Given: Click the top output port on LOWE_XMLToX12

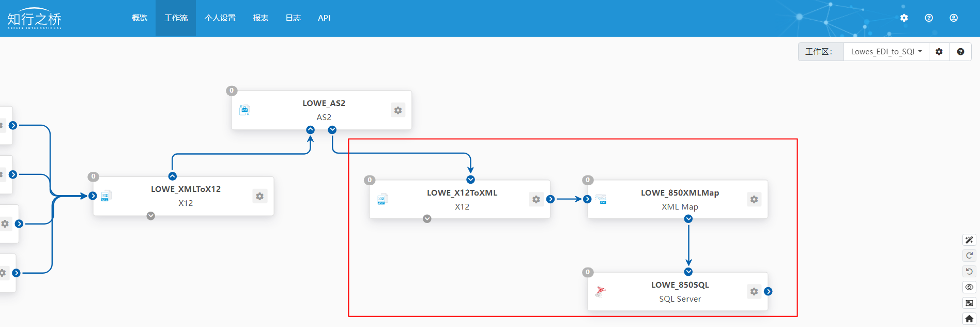Looking at the screenshot, I should (173, 176).
